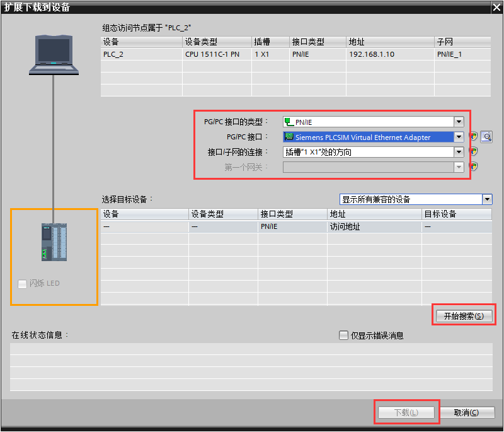
Task: Open the 显示所有兼容的设备 filter dropdown
Action: 487,199
